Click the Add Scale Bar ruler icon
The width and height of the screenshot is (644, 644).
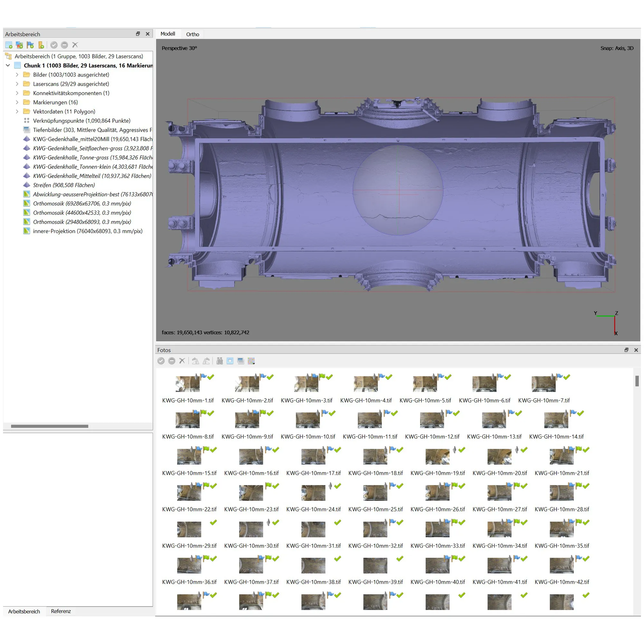pyautogui.click(x=41, y=45)
